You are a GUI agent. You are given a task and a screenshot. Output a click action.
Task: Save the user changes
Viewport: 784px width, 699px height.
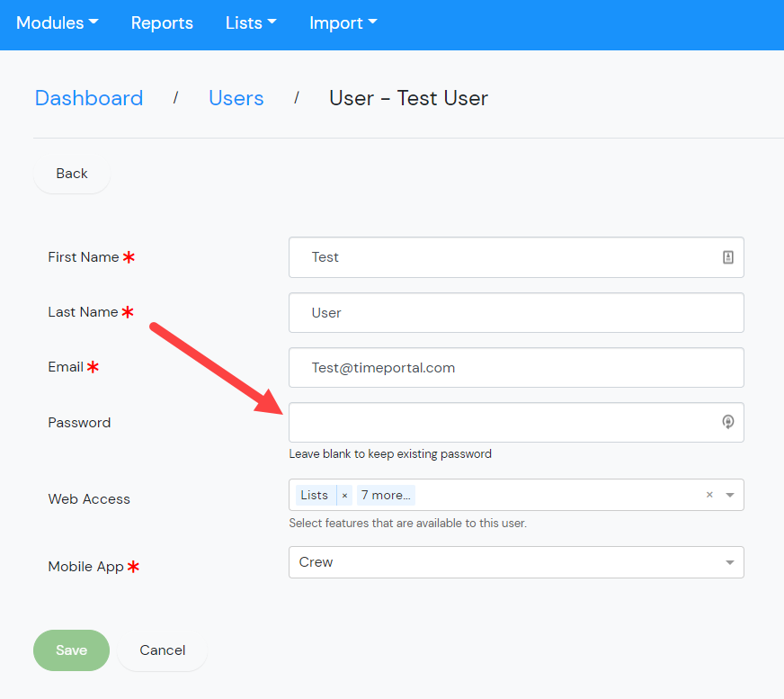point(72,650)
